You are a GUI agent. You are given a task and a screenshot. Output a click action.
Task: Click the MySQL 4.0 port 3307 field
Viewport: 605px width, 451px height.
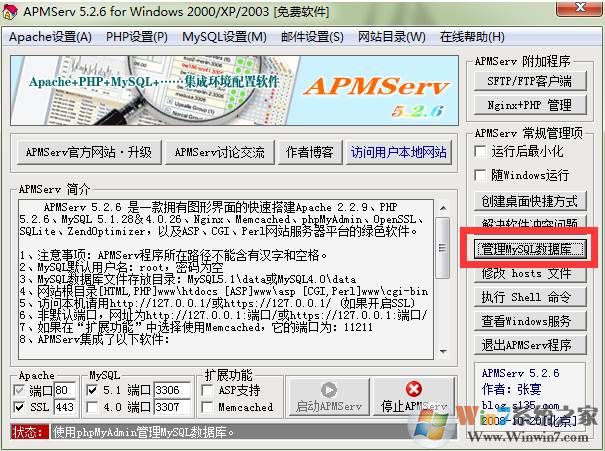click(x=172, y=407)
